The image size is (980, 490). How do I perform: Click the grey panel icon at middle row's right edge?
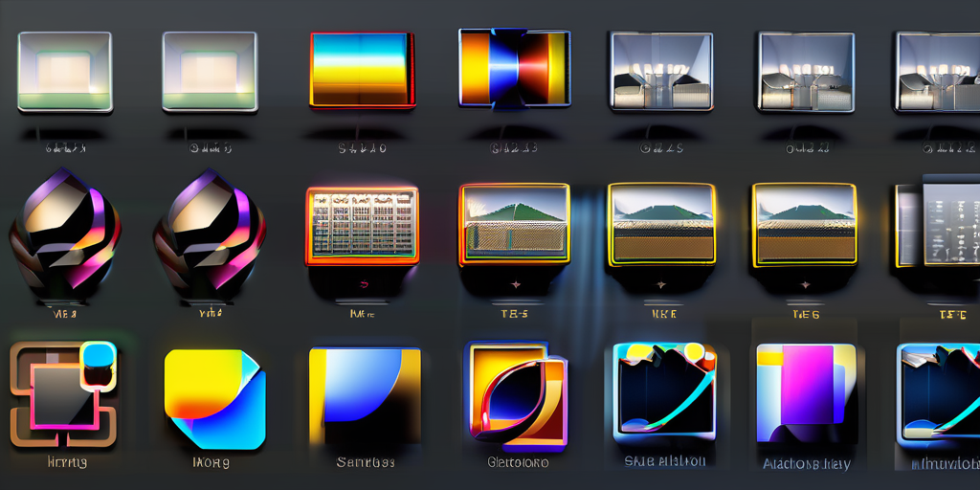938,224
